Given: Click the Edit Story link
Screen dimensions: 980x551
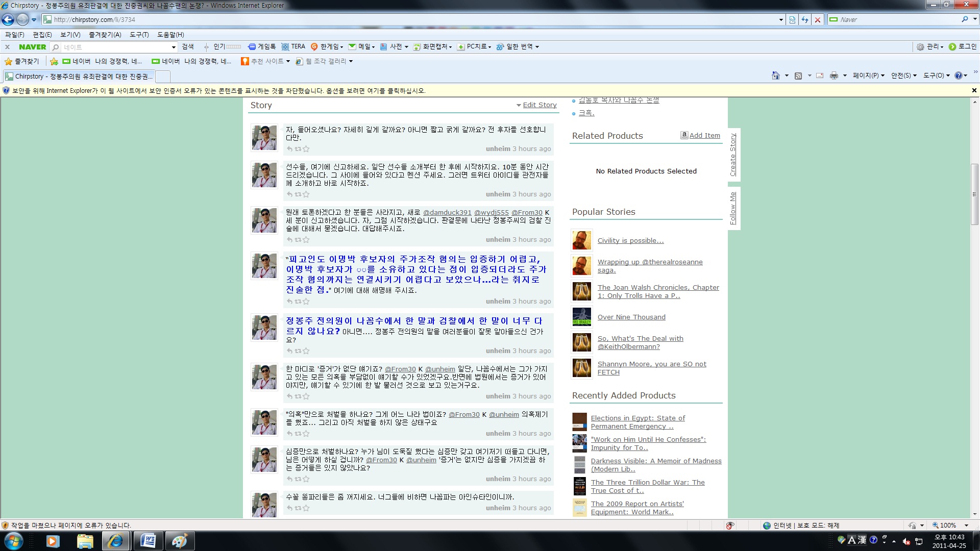Looking at the screenshot, I should click(x=540, y=105).
